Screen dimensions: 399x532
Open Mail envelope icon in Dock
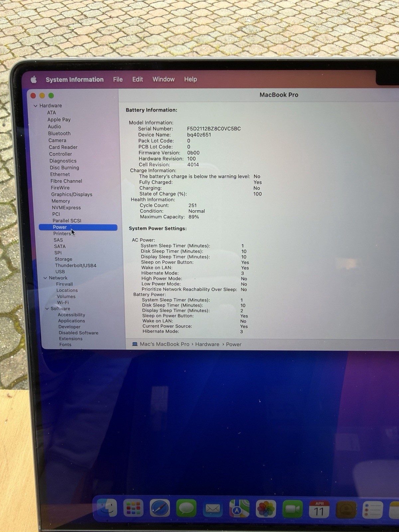click(213, 508)
